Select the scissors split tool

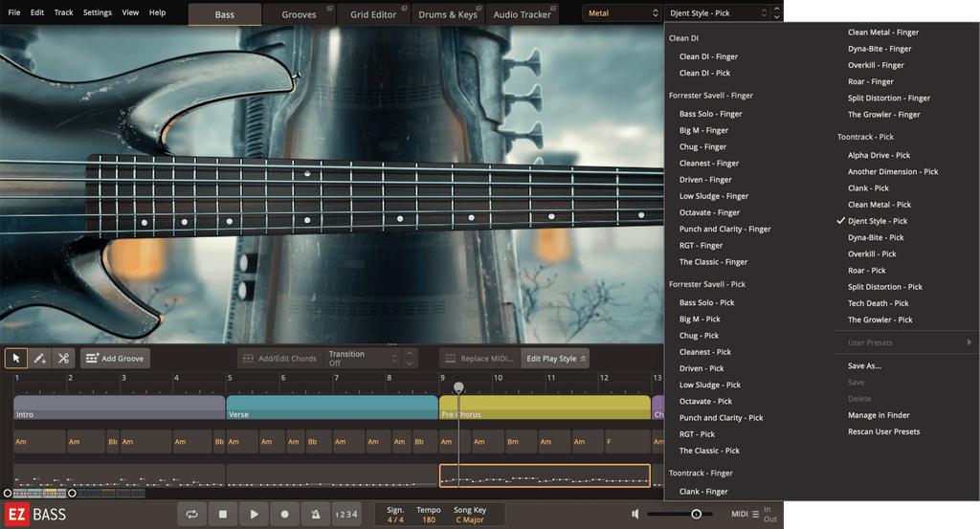tap(63, 359)
